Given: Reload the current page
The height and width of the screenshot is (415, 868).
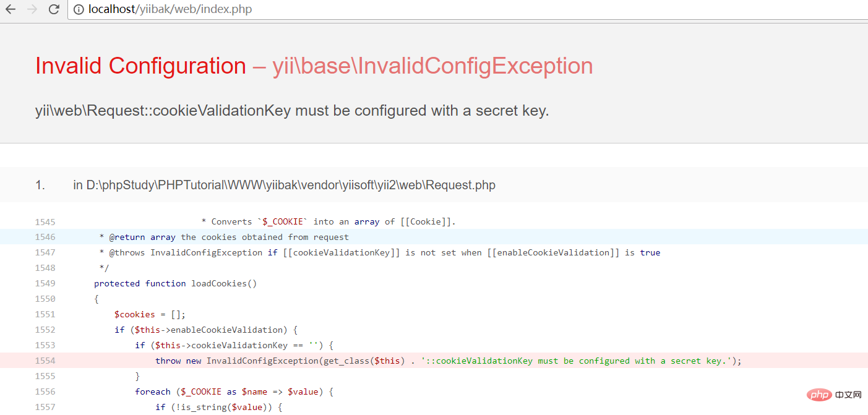Looking at the screenshot, I should tap(54, 9).
